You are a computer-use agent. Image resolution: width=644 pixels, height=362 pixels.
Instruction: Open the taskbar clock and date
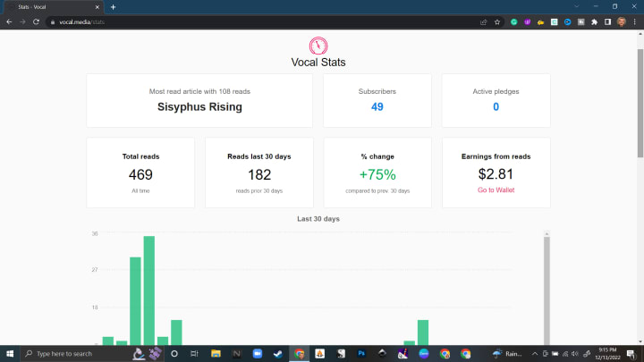[x=607, y=353]
